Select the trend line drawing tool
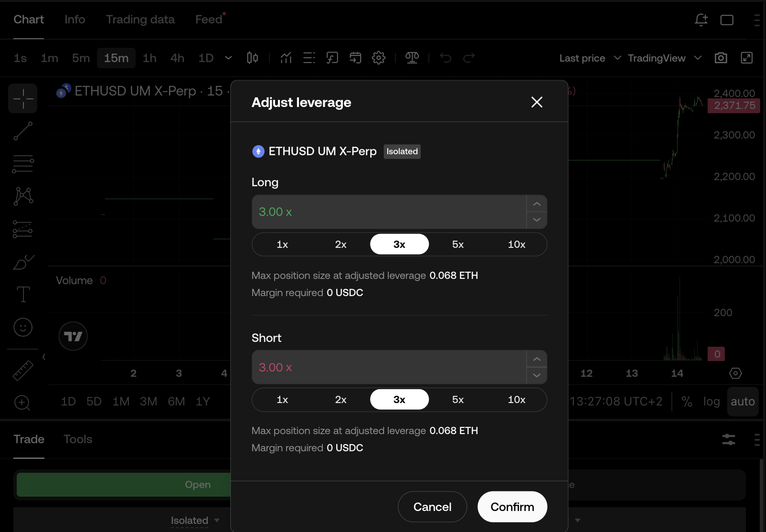 click(x=23, y=131)
